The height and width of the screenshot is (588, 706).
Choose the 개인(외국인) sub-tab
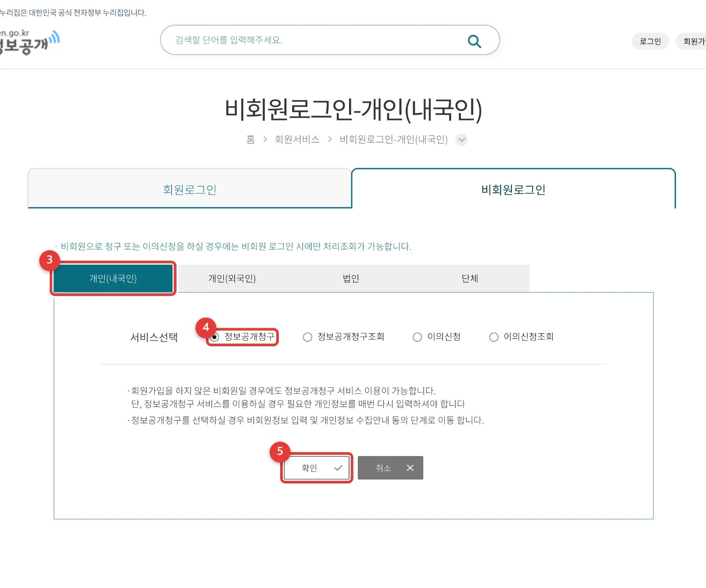click(x=232, y=278)
